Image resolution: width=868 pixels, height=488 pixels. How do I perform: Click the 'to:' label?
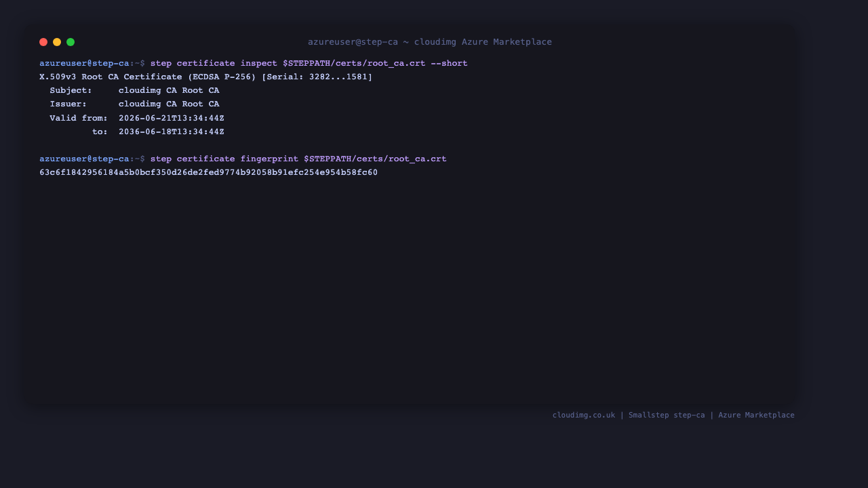pos(100,132)
